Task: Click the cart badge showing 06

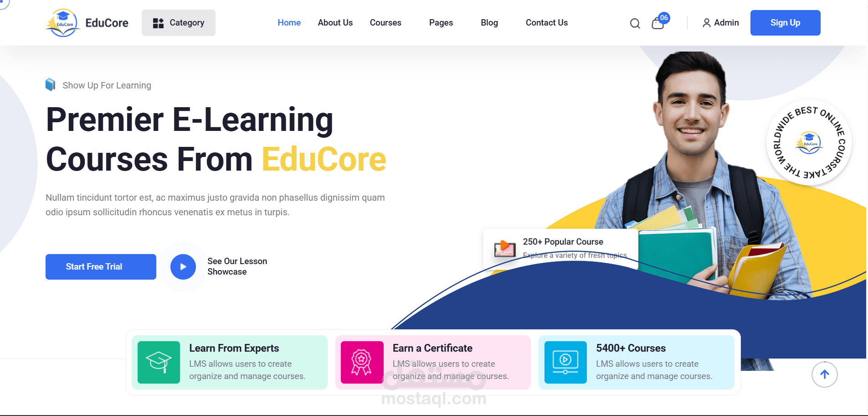Action: click(664, 18)
